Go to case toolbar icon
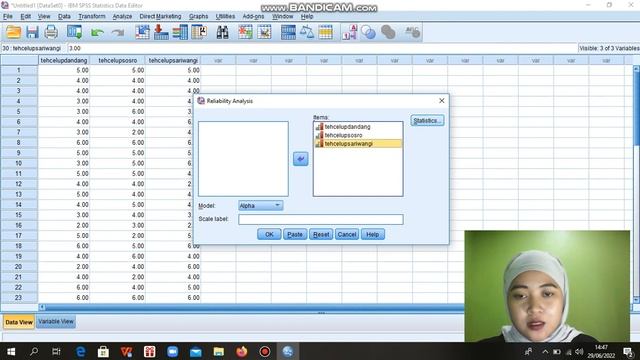The width and height of the screenshot is (640, 360). tap(142, 32)
